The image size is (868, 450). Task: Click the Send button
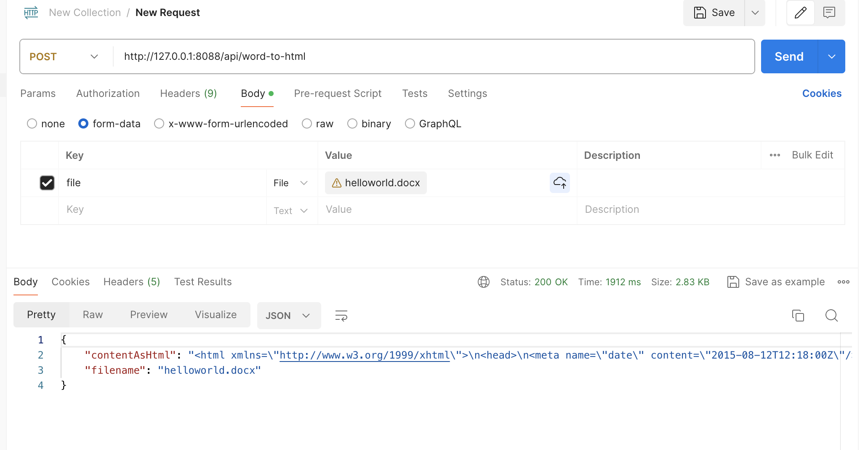789,56
